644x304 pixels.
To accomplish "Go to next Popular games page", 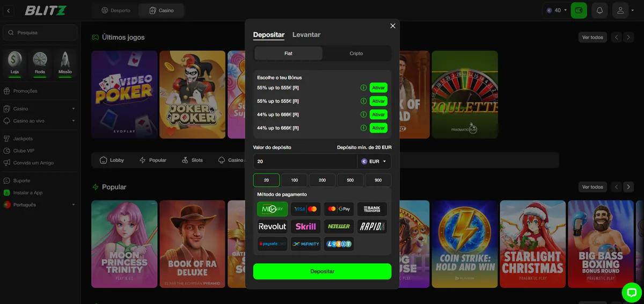I will (628, 187).
